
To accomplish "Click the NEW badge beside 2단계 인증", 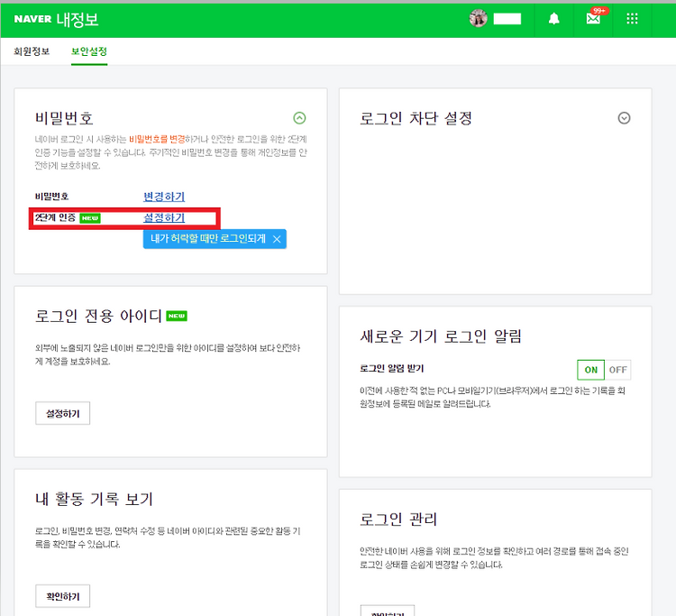I will coord(90,218).
